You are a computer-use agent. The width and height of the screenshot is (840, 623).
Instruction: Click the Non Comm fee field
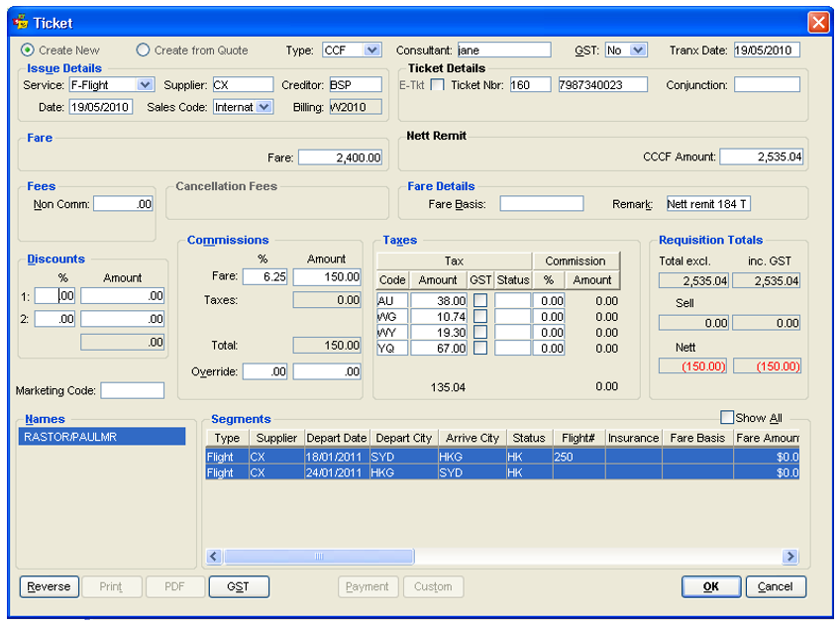tap(123, 204)
